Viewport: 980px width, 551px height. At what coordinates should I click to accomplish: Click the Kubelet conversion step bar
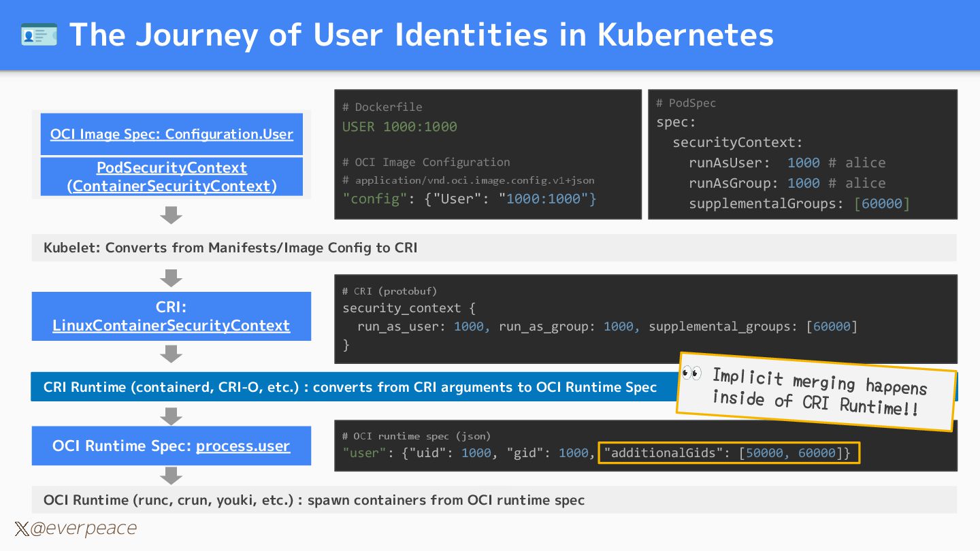pos(494,248)
